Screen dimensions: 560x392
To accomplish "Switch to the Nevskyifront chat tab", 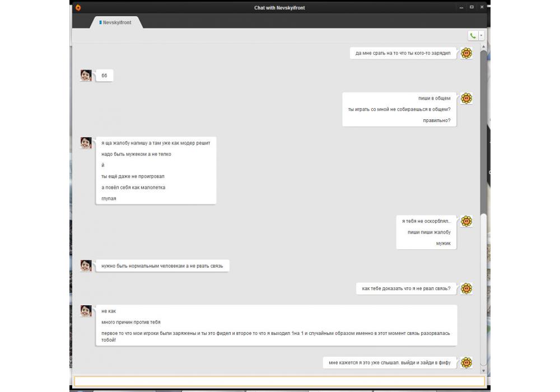I will tap(115, 22).
